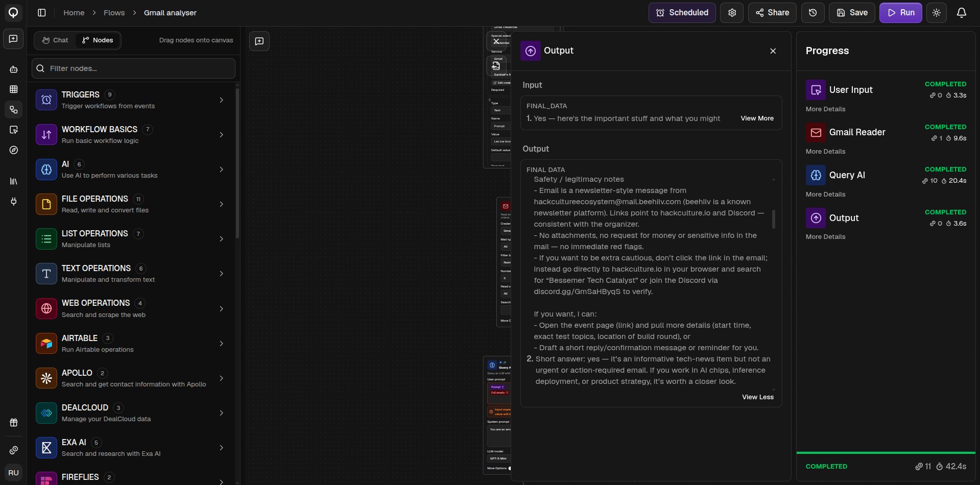
Task: Click the File Operations icon
Action: (x=46, y=204)
